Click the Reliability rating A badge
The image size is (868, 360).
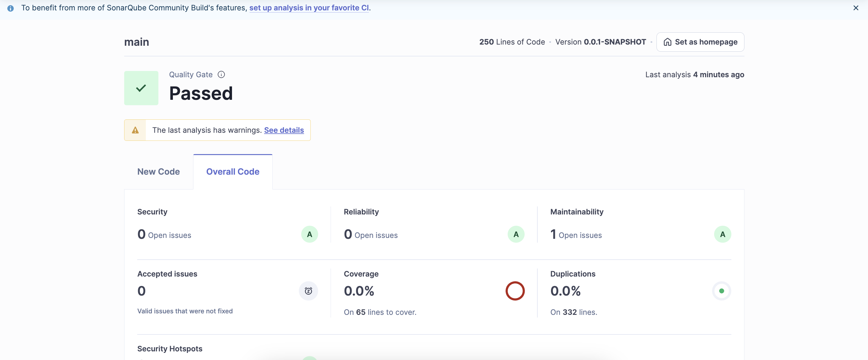[516, 234]
